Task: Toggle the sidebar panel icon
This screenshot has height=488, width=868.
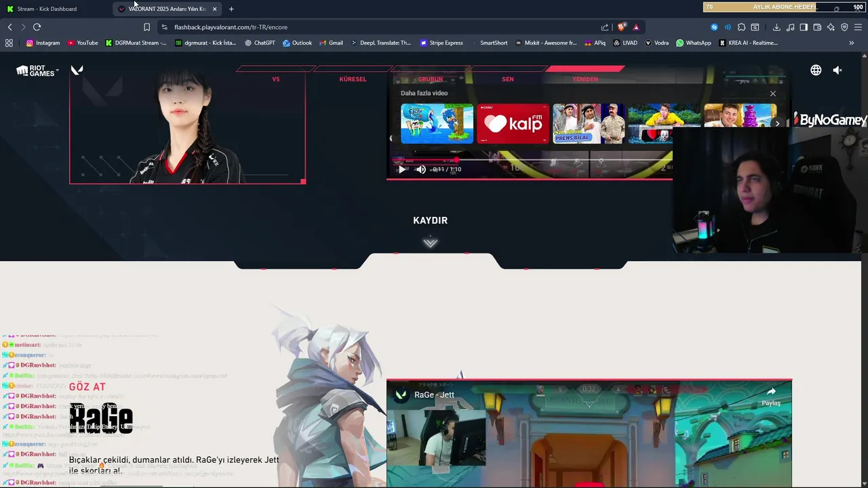Action: click(x=804, y=27)
